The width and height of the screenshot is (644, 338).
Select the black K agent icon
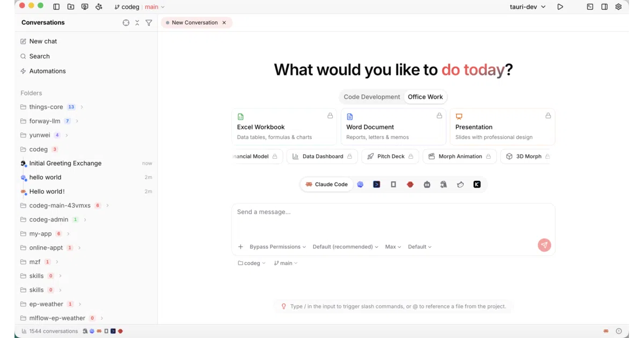(477, 185)
